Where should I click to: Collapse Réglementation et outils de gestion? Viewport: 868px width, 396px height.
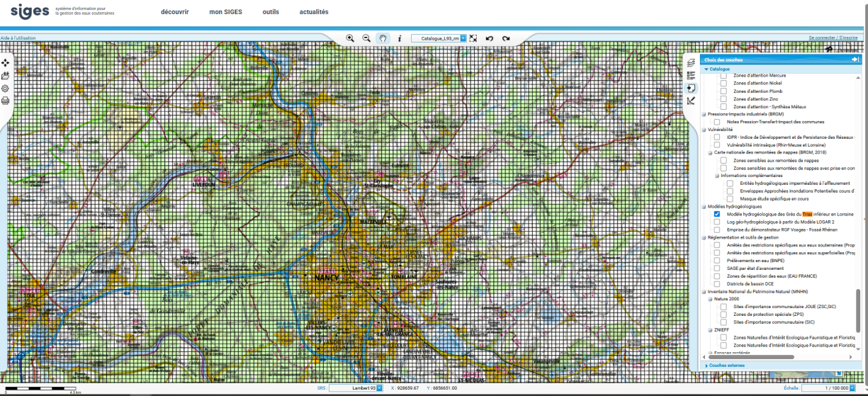tap(704, 237)
